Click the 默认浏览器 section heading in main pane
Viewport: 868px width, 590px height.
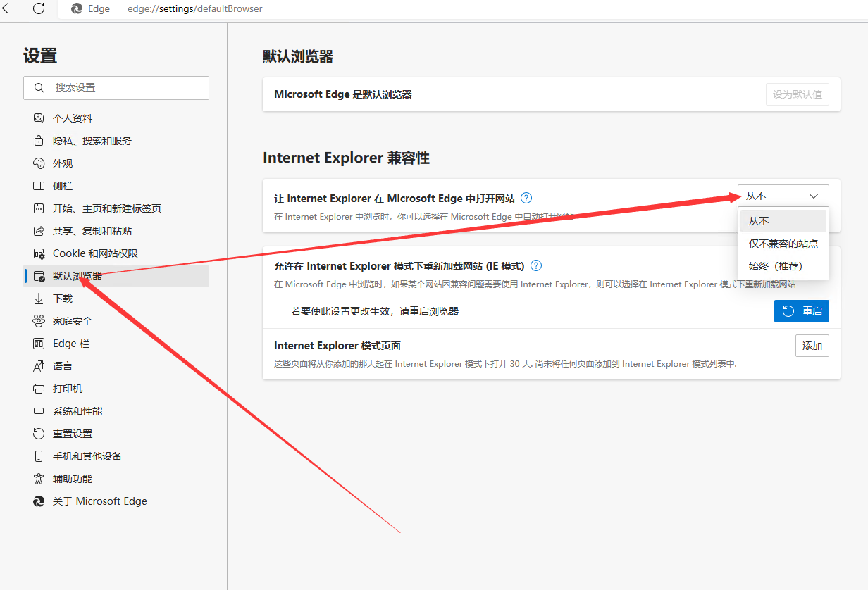[298, 57]
